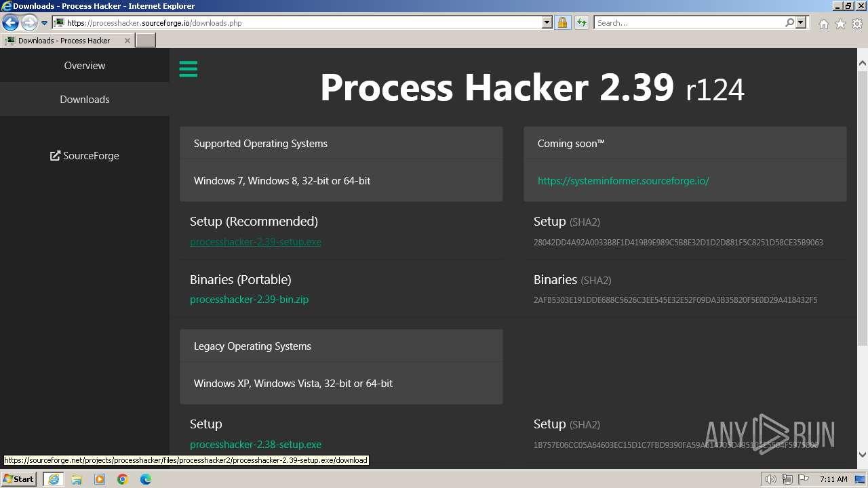Open a new blank tab
This screenshot has height=488, width=868.
146,41
